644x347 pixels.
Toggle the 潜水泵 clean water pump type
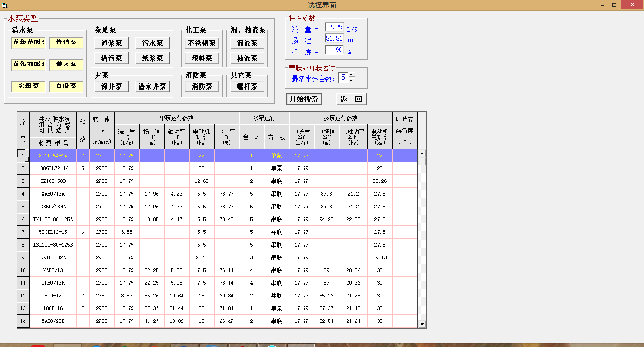66,65
